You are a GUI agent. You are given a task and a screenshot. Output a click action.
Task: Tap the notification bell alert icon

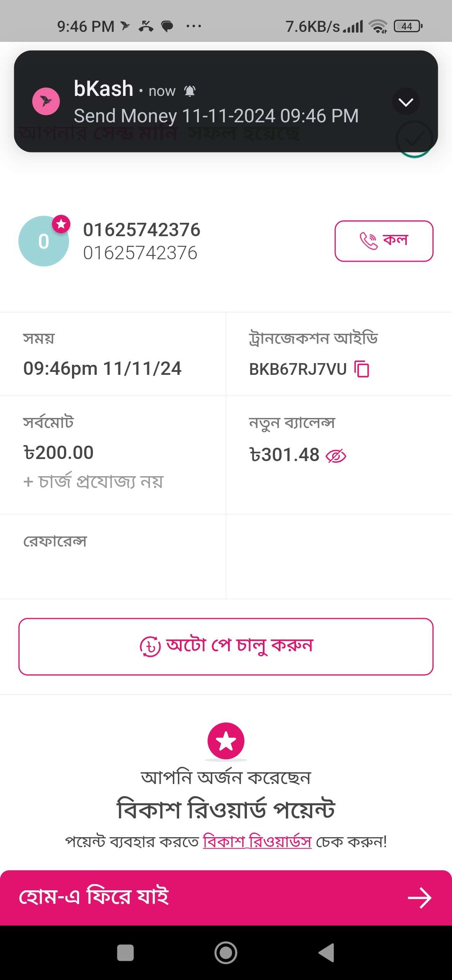[x=190, y=91]
